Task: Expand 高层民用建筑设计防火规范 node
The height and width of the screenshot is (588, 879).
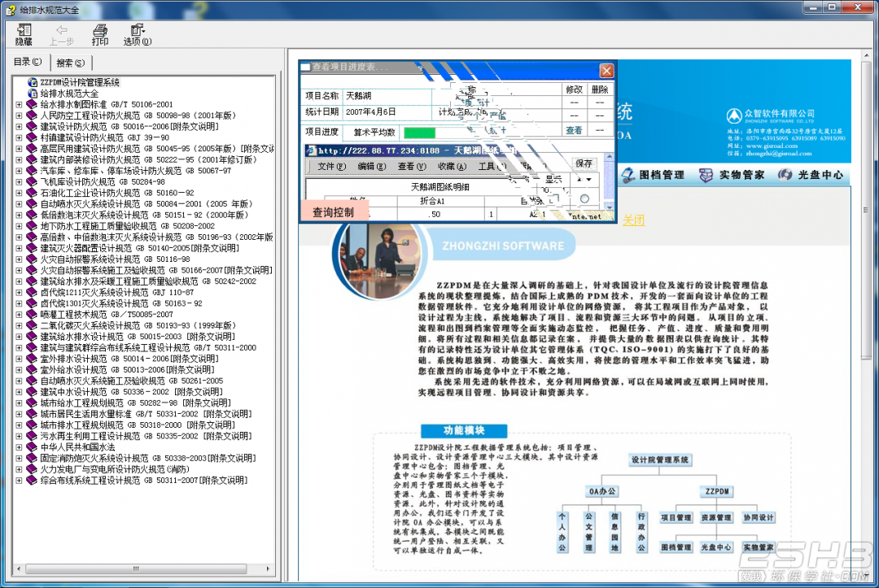Action: (x=19, y=149)
